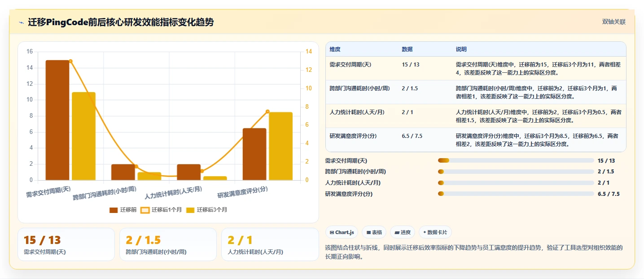
Task: Click the 双轴关联 label in header
Action: [x=613, y=22]
